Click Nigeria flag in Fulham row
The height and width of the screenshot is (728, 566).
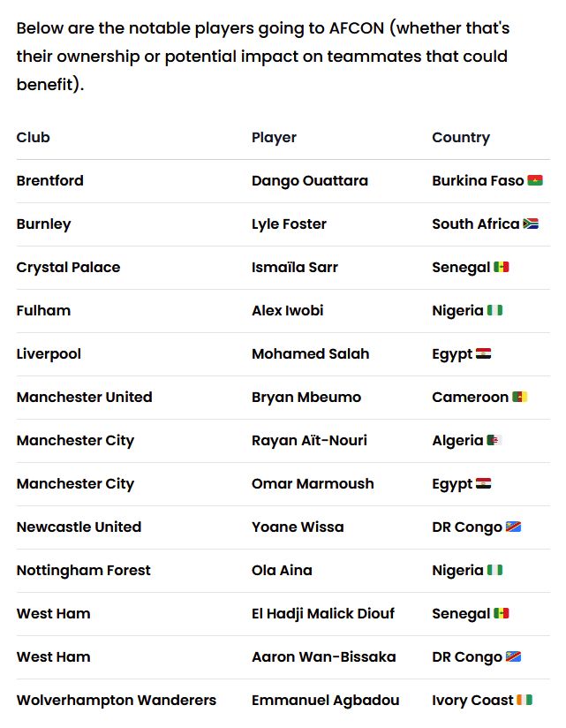click(495, 310)
